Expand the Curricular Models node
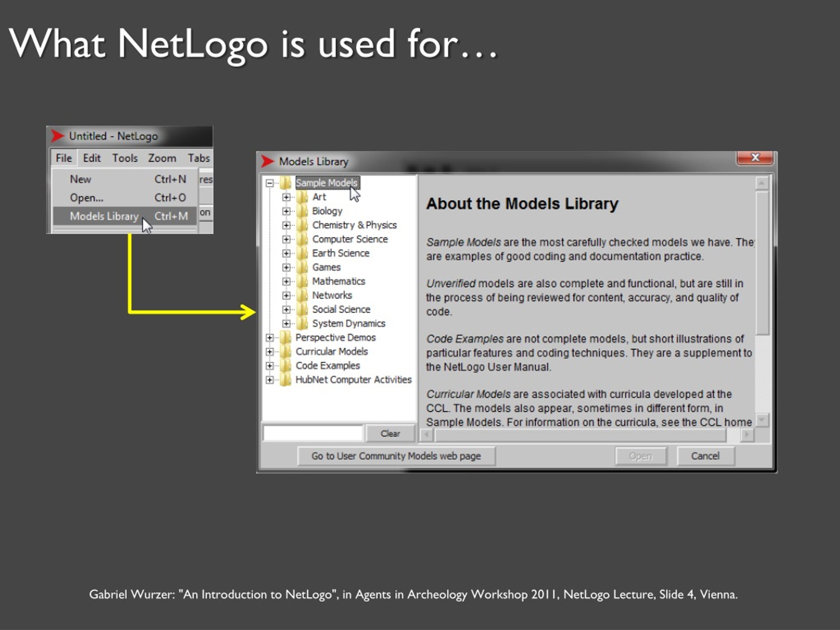This screenshot has height=630, width=840. click(x=270, y=352)
